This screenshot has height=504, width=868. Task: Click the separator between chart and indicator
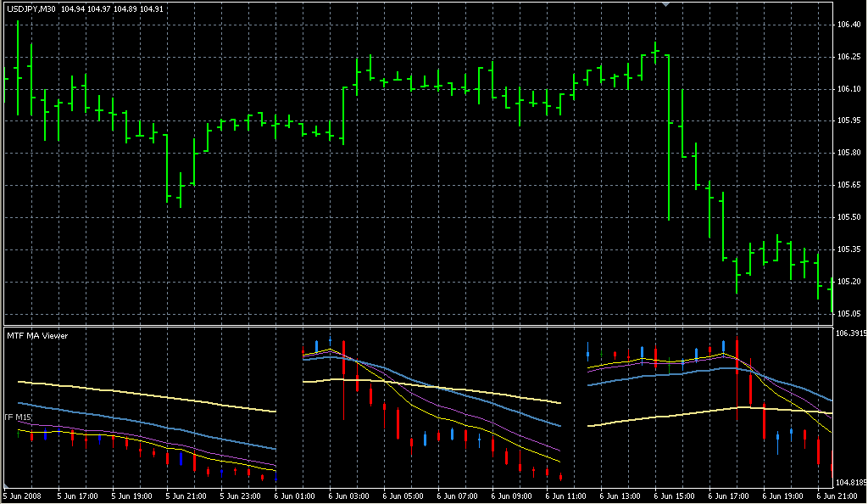point(415,325)
